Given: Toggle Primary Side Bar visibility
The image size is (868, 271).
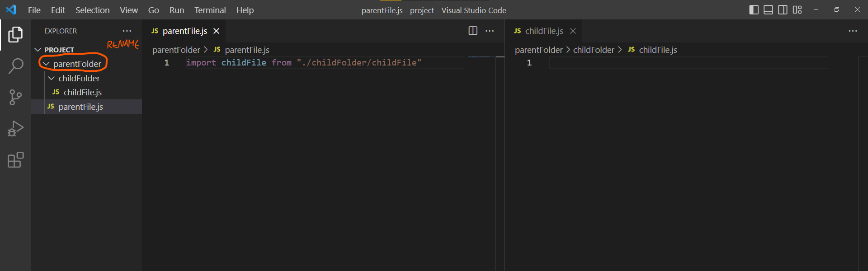Looking at the screenshot, I should pyautogui.click(x=754, y=10).
